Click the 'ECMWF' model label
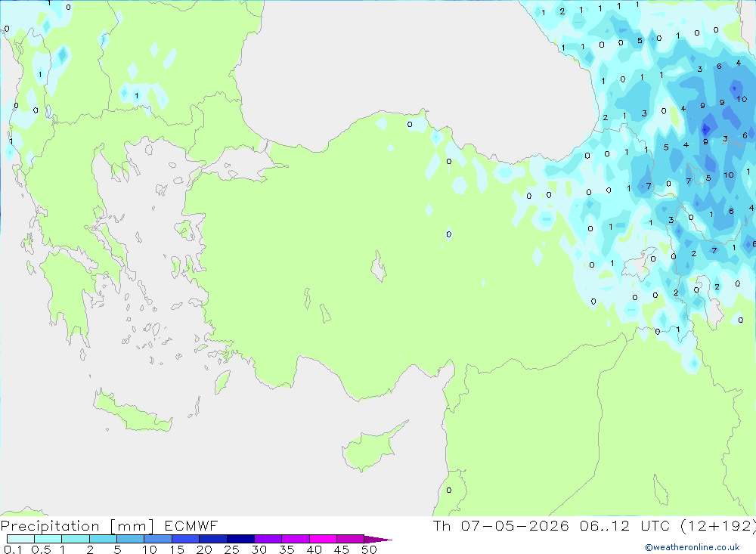Viewport: 756px width, 554px height. pos(191,525)
